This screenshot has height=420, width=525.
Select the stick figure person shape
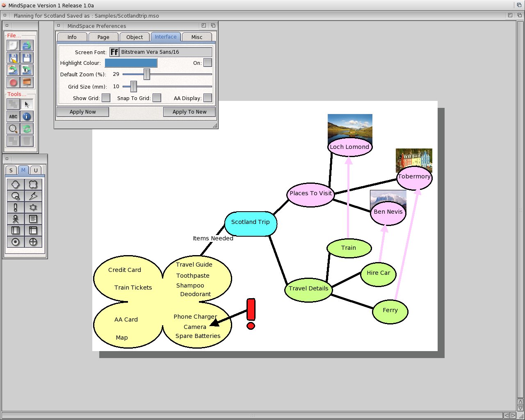click(16, 219)
